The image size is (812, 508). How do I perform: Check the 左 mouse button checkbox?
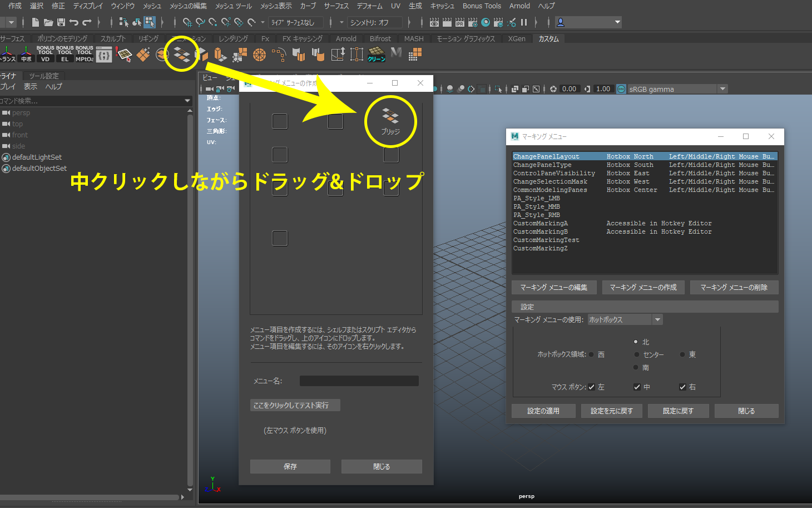tap(592, 387)
